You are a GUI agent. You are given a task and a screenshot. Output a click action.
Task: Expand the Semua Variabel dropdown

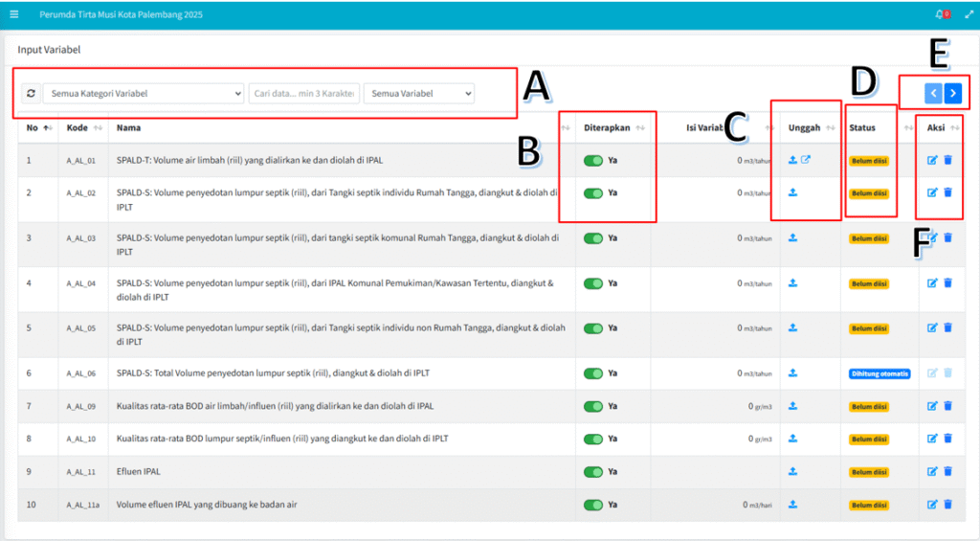point(418,94)
